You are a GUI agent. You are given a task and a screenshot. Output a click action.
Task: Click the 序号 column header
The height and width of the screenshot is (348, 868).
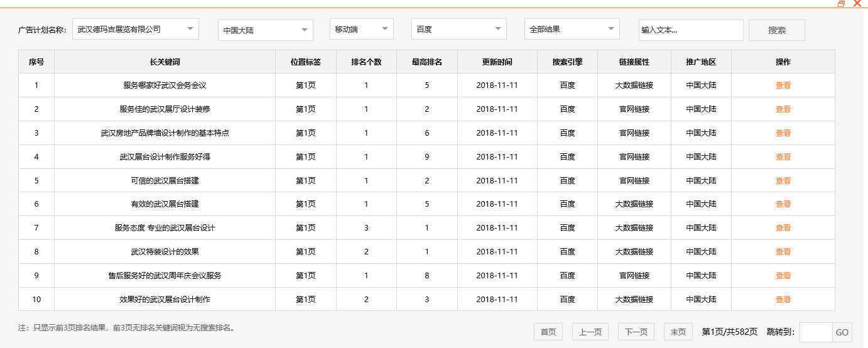coord(36,62)
